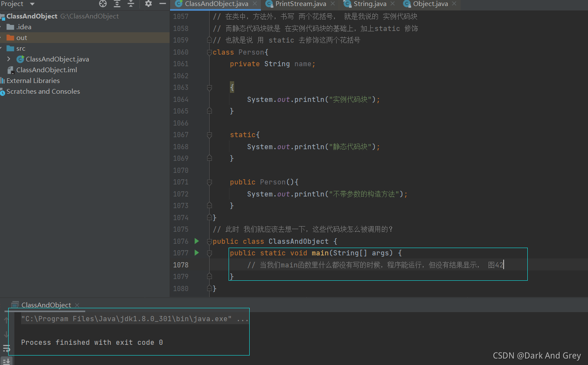Click 'Process finished with exit code 0' text
This screenshot has width=588, height=365.
point(92,343)
